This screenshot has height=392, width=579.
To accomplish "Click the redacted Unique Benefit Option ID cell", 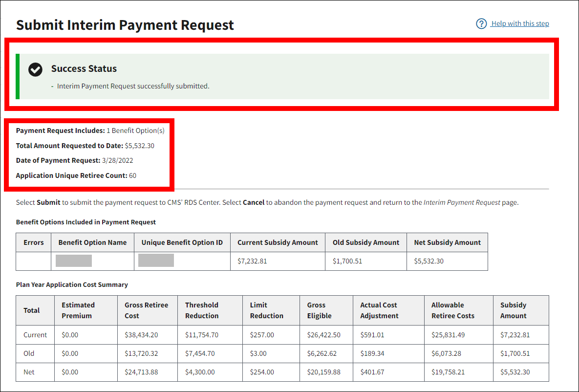I will click(x=156, y=261).
